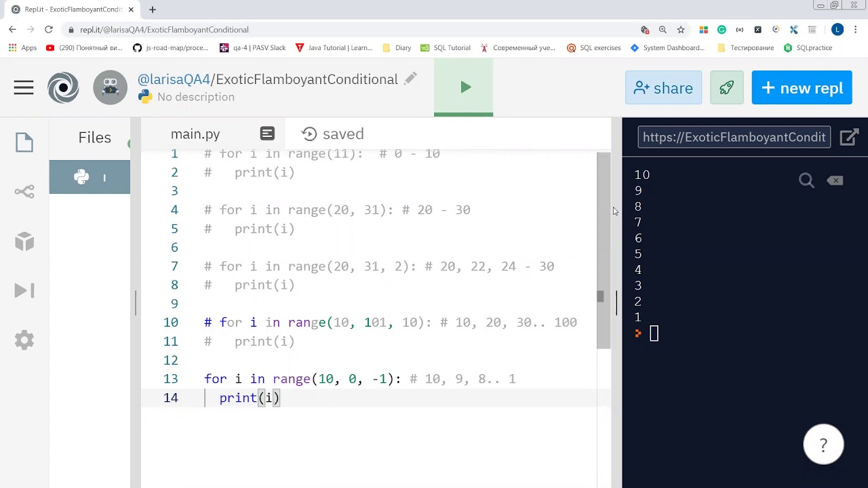This screenshot has width=868, height=488.
Task: Click the code formatter icon beside main.py
Action: click(x=267, y=134)
